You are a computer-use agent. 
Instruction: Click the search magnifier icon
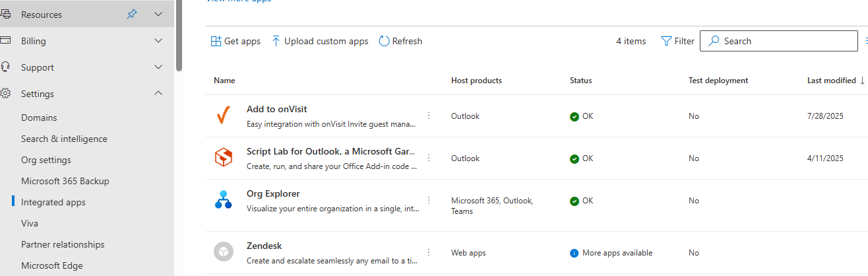(714, 41)
